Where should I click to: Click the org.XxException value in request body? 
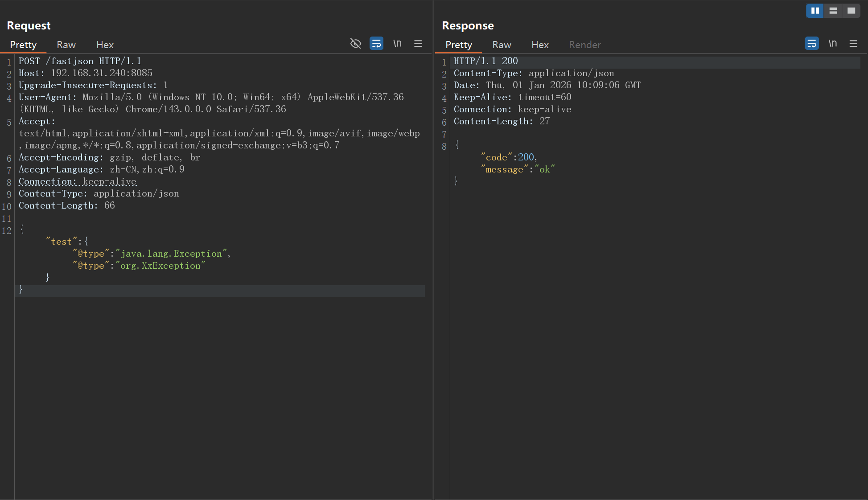click(160, 266)
